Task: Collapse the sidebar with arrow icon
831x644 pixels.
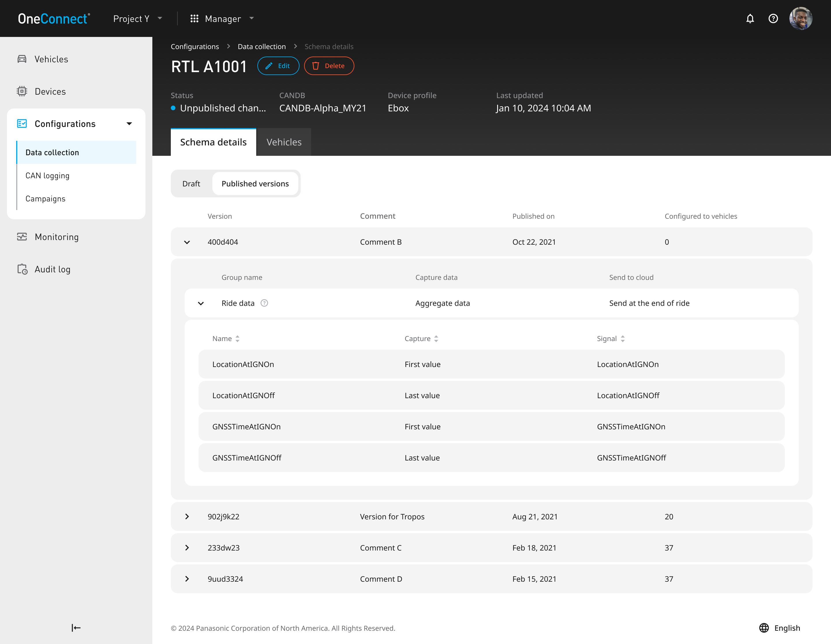Action: 76,628
